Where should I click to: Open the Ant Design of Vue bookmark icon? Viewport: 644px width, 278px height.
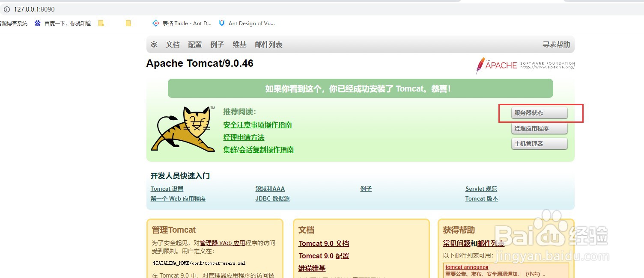click(222, 23)
